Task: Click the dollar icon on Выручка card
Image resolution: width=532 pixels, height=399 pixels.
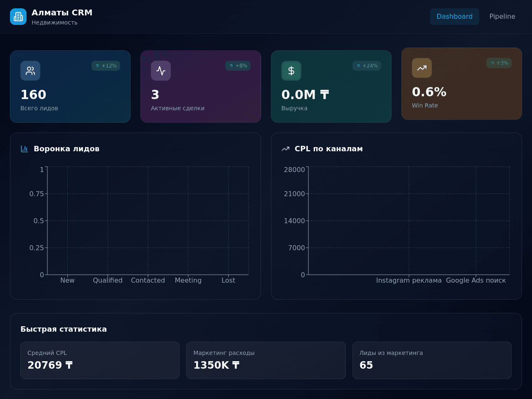Action: pos(291,71)
